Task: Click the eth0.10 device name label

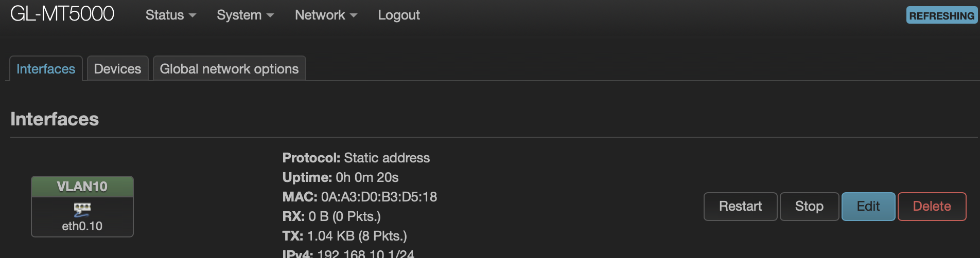Action: click(82, 226)
